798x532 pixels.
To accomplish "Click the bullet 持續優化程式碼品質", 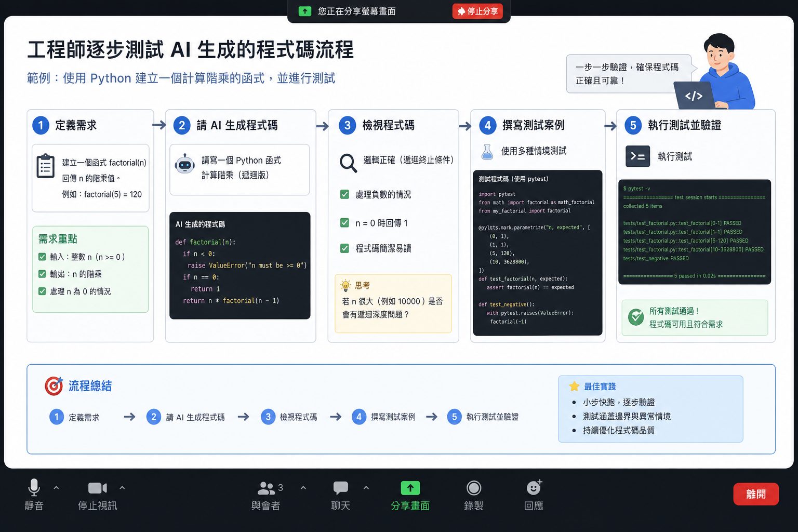I will click(618, 430).
